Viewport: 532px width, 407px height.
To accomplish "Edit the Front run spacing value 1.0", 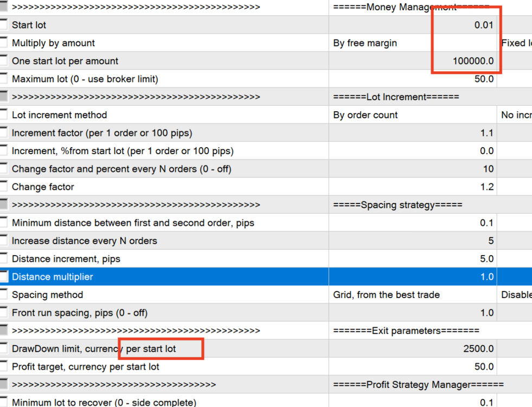I will (x=413, y=313).
